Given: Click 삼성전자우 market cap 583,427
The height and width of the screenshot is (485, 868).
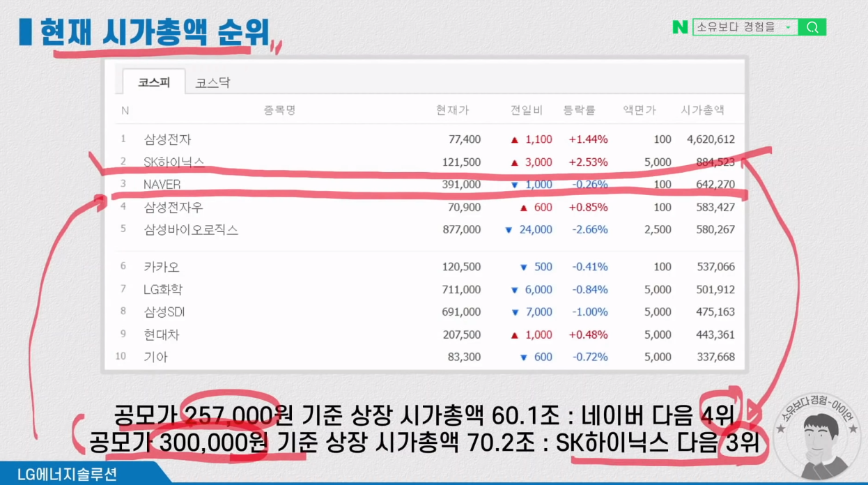Looking at the screenshot, I should point(715,207).
